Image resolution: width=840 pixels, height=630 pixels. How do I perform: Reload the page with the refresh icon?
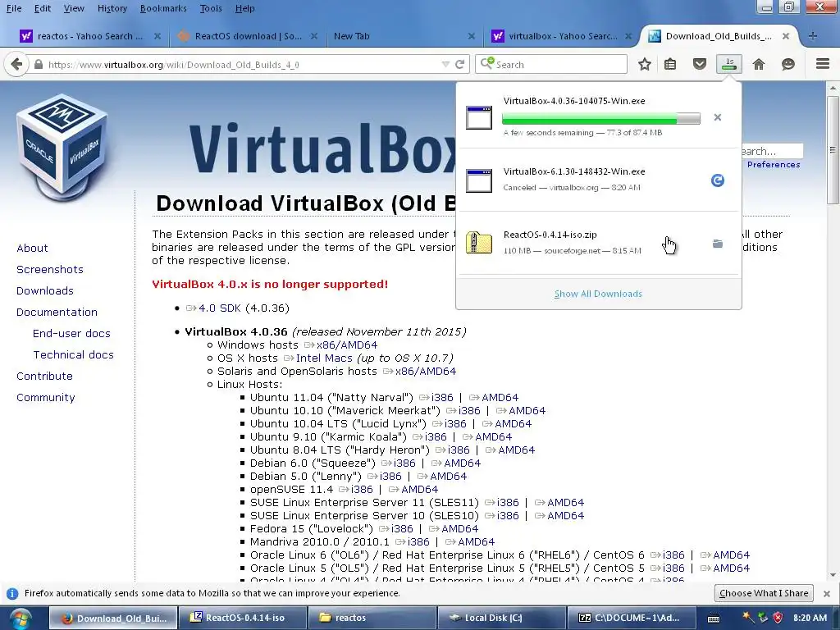pyautogui.click(x=459, y=64)
